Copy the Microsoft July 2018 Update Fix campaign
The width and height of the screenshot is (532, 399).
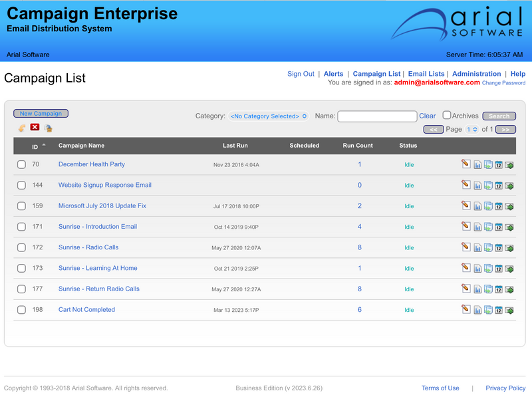click(488, 206)
